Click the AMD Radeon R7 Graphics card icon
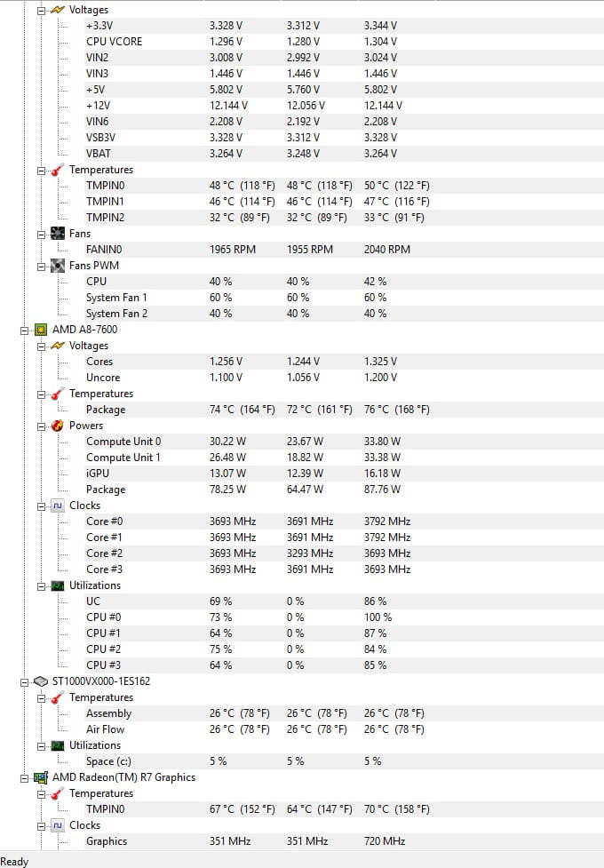604x868 pixels. coord(40,777)
